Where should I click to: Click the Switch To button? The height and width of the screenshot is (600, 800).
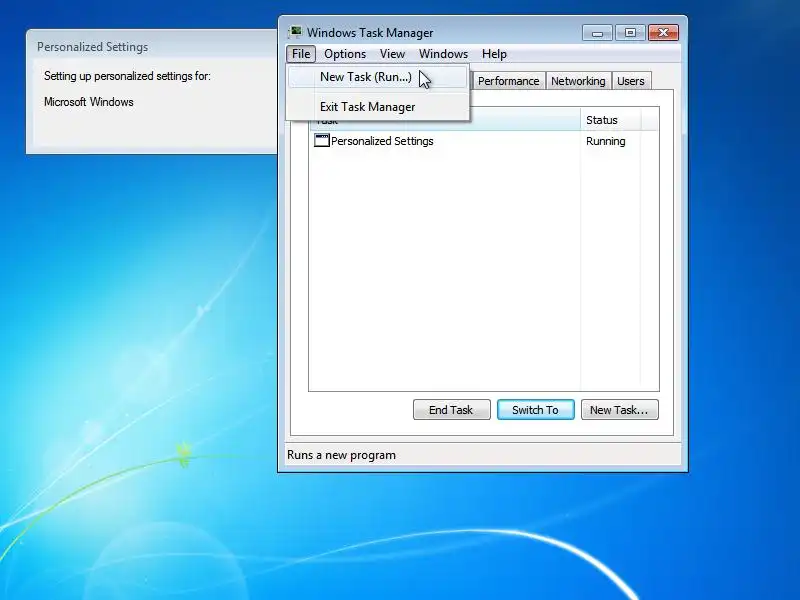[535, 410]
